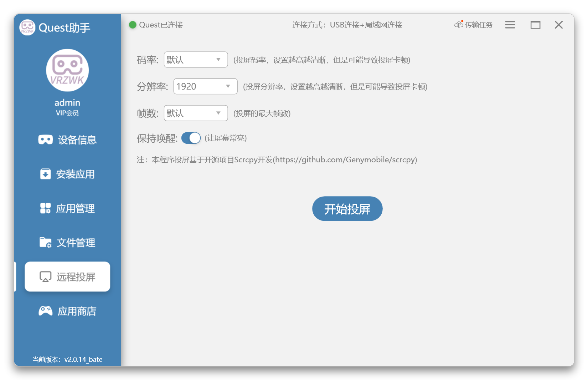588x380 pixels.
Task: Click the install app download icon
Action: pyautogui.click(x=45, y=174)
